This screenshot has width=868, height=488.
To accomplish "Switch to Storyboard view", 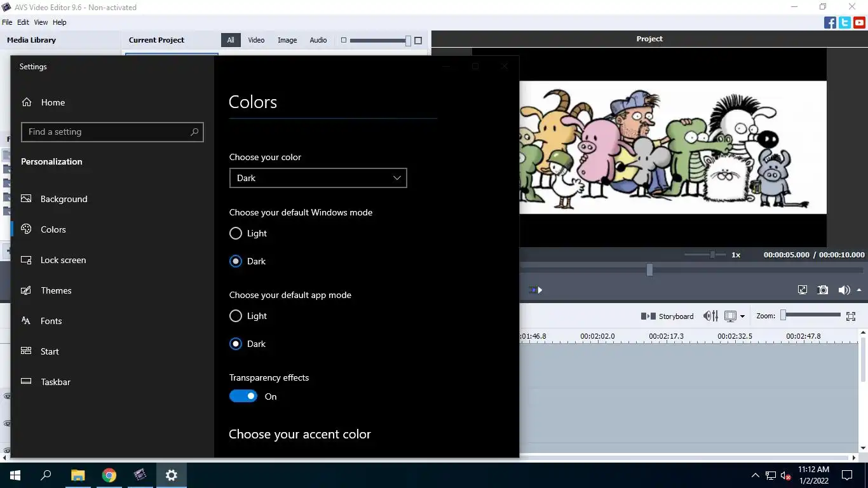I will pyautogui.click(x=667, y=316).
